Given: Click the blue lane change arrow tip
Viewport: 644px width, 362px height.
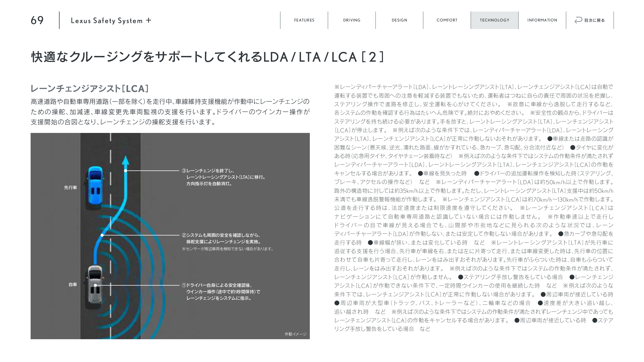Looking at the screenshot, I should pos(126,160).
